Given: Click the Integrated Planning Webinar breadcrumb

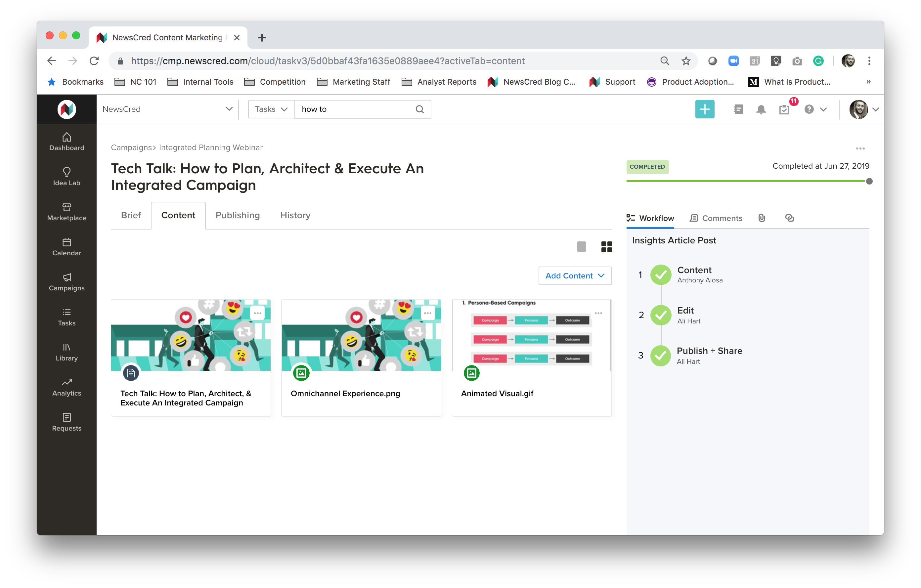Looking at the screenshot, I should pyautogui.click(x=211, y=147).
